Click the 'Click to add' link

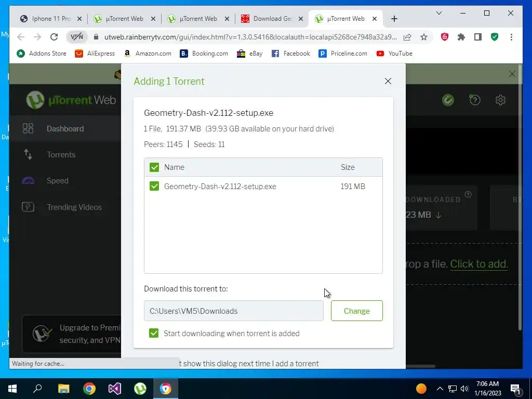(478, 263)
